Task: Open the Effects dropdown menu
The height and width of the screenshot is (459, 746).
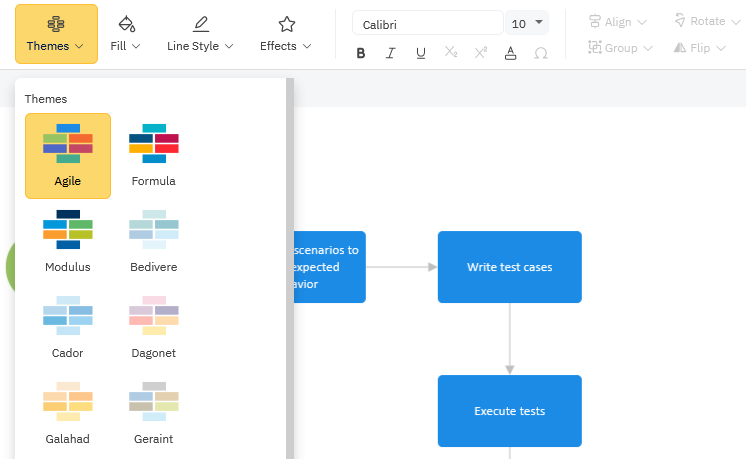Action: (x=286, y=34)
